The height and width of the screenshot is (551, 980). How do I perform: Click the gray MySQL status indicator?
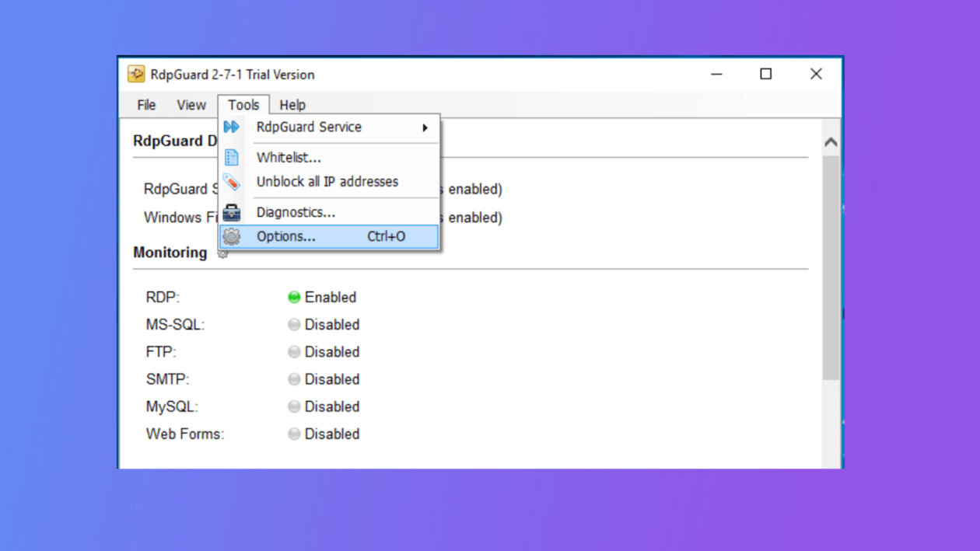[294, 406]
